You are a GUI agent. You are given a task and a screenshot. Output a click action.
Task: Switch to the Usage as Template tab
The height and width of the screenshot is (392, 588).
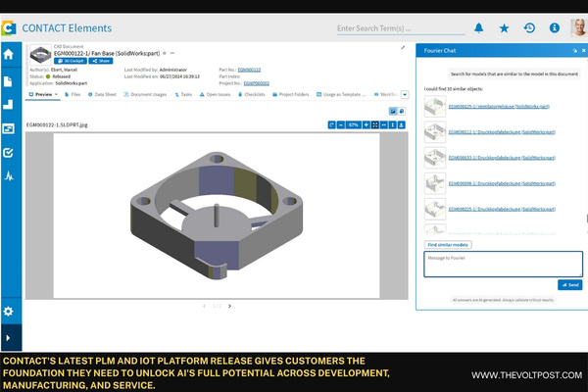[341, 94]
